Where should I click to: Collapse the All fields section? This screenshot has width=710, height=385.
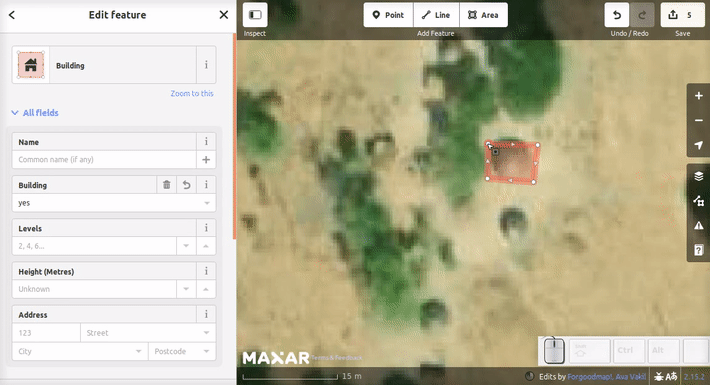(x=35, y=113)
